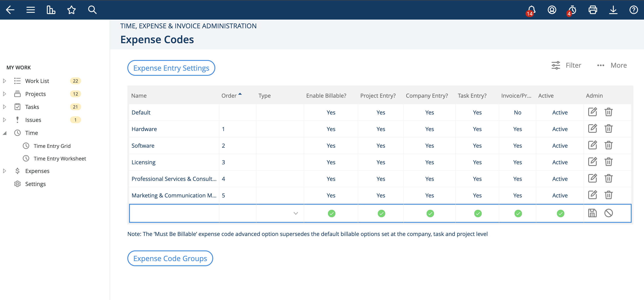This screenshot has height=300, width=644.
Task: Expand the Projects tree item
Action: point(4,94)
